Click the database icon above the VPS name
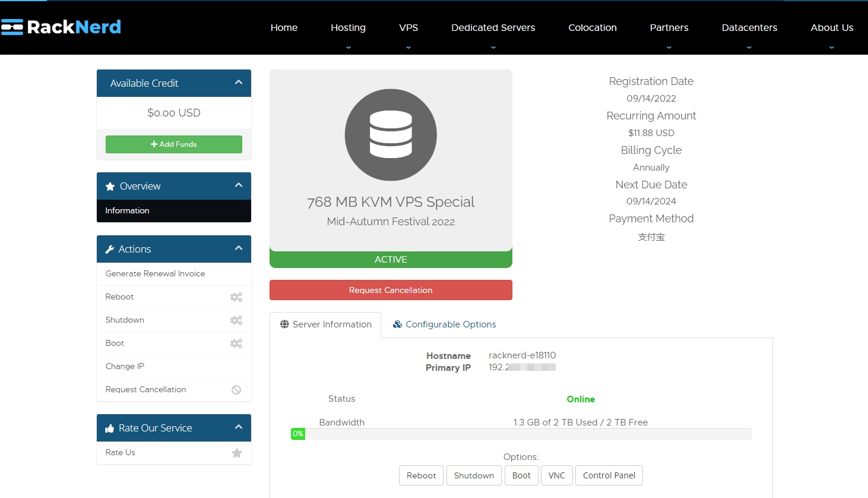This screenshot has width=868, height=498. (391, 135)
